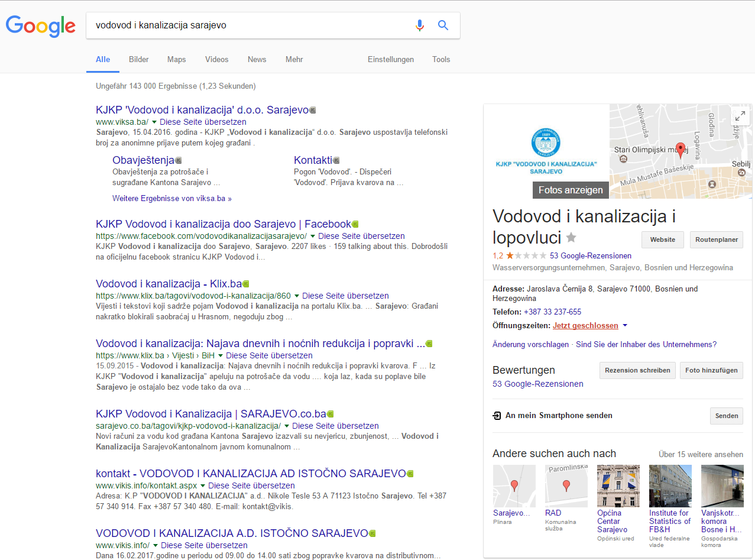Expand the map with the fullscreen arrows icon

coord(740,116)
